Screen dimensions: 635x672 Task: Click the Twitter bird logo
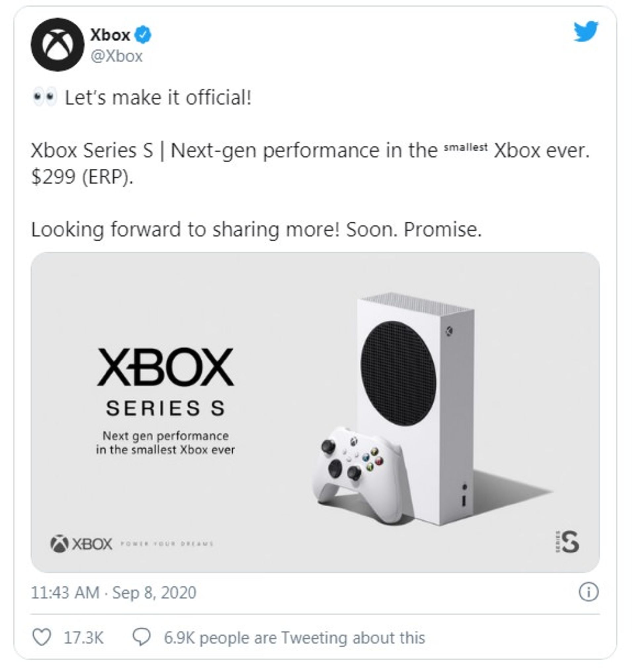pyautogui.click(x=586, y=31)
